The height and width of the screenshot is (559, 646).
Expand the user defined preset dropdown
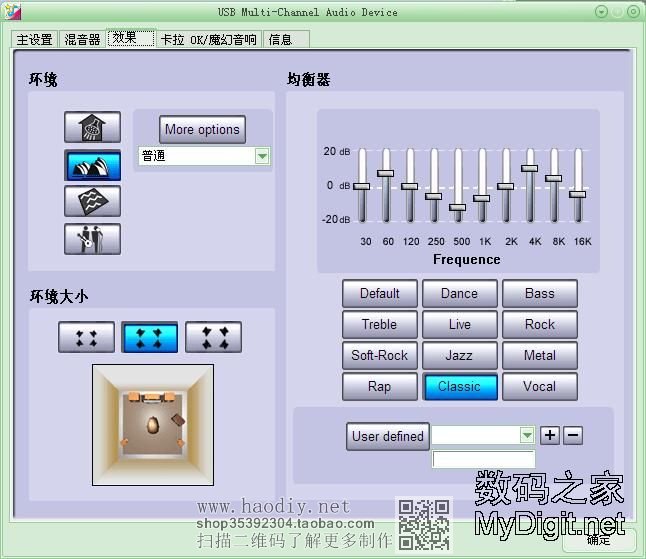point(527,435)
